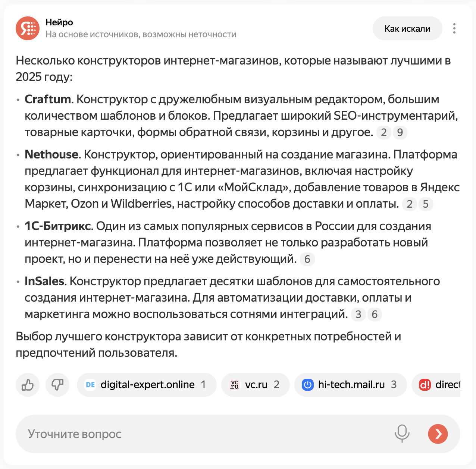Open the partially visible direct source chip
Viewport: 476px width, 469px height.
click(436, 385)
